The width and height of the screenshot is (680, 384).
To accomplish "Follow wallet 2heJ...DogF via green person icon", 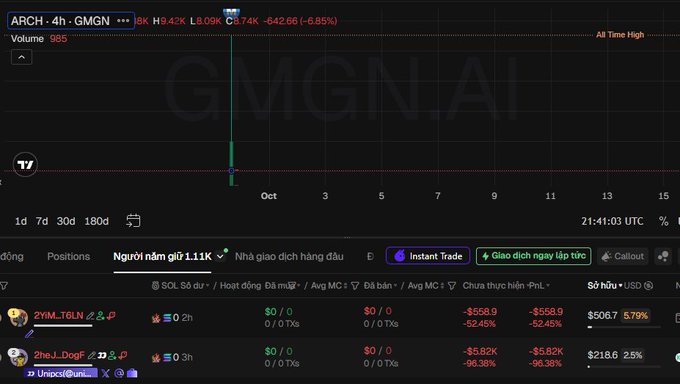I will 112,355.
